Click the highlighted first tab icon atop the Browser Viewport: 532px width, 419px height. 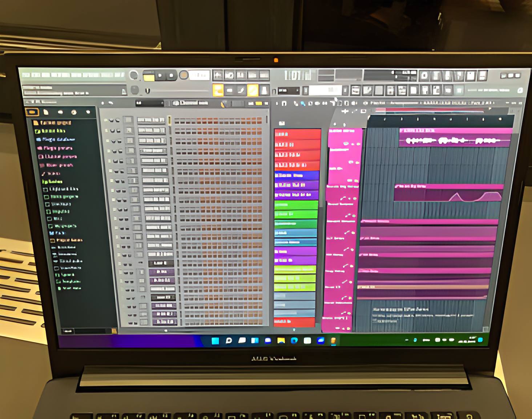[32, 112]
